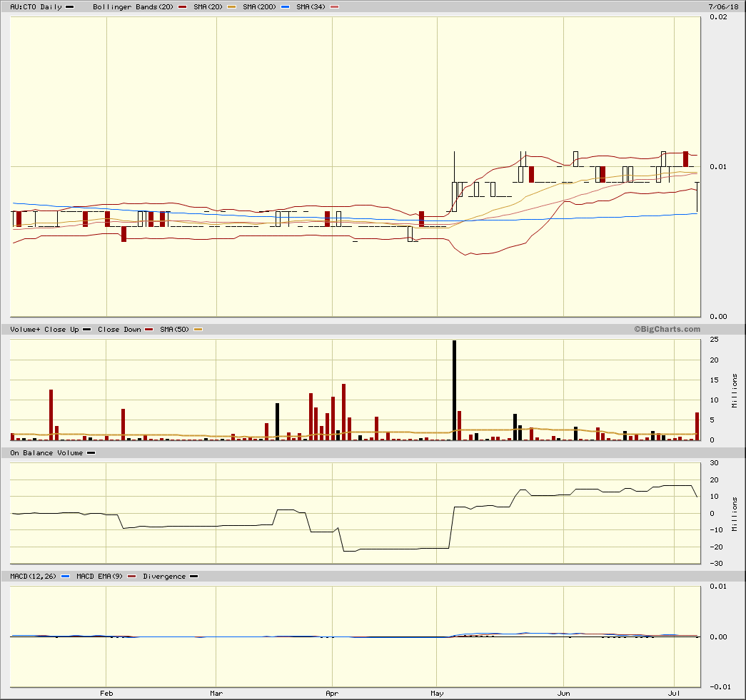Screen dimensions: 746x700
Task: Click the Jun month label
Action: click(564, 694)
